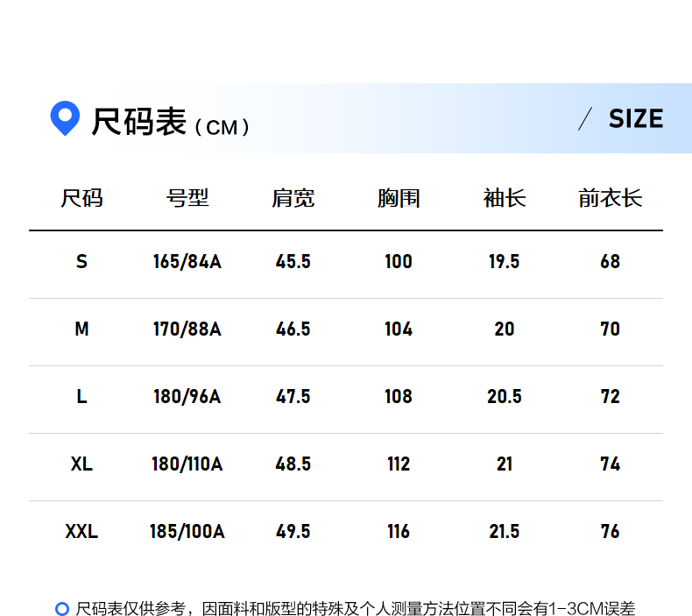Click shoulder width value 45.5

click(x=293, y=261)
